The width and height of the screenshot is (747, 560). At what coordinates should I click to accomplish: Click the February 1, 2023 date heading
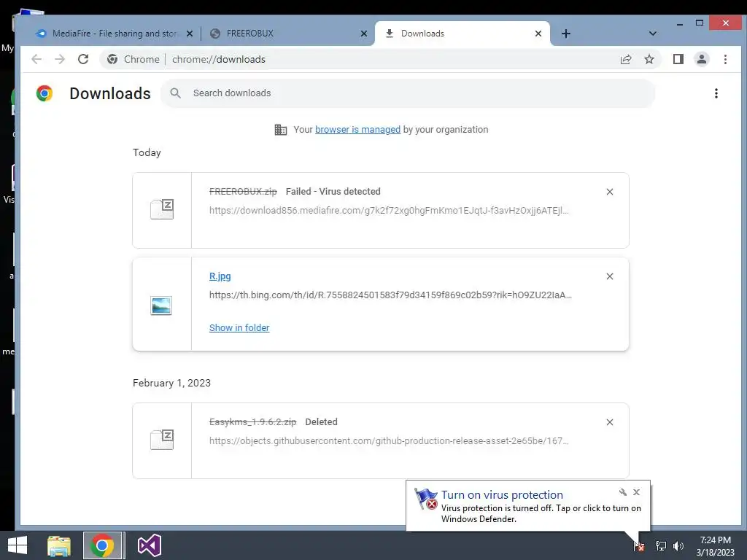[171, 383]
